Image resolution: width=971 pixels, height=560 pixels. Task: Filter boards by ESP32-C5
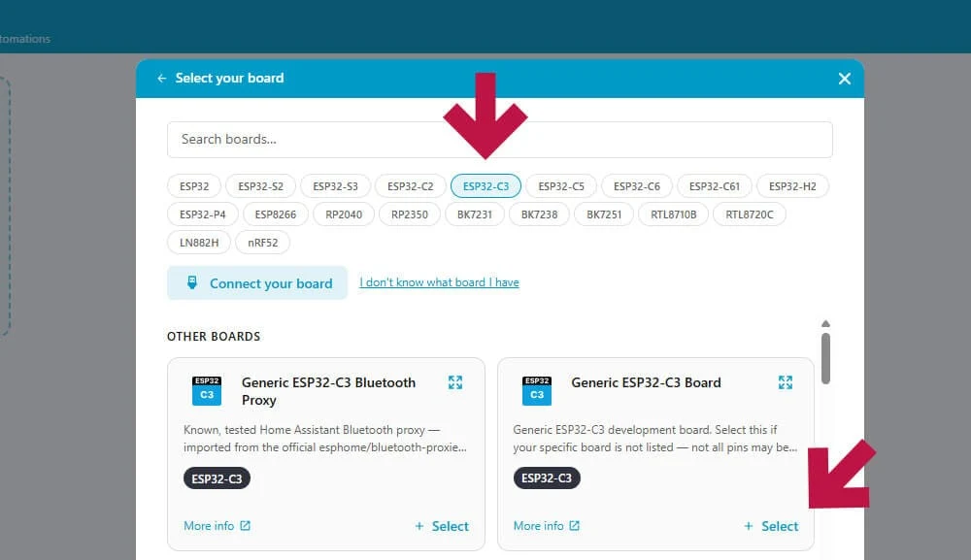pos(561,186)
